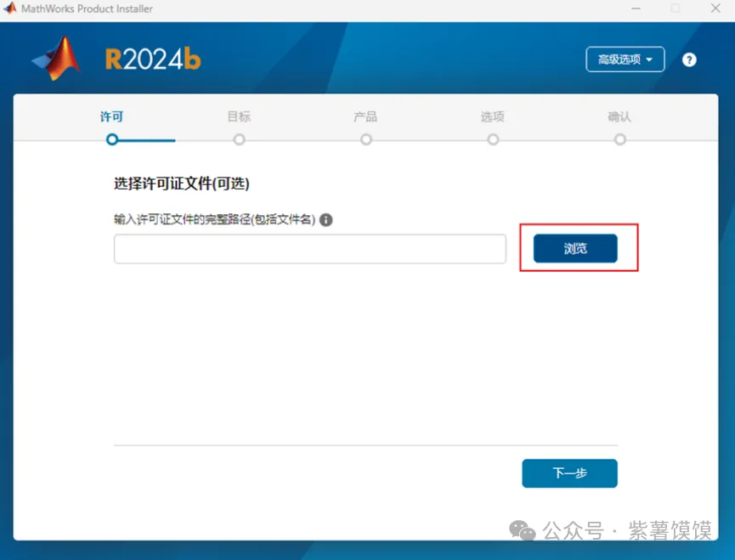Click the 产品 step circle marker
735x560 pixels.
tap(366, 139)
